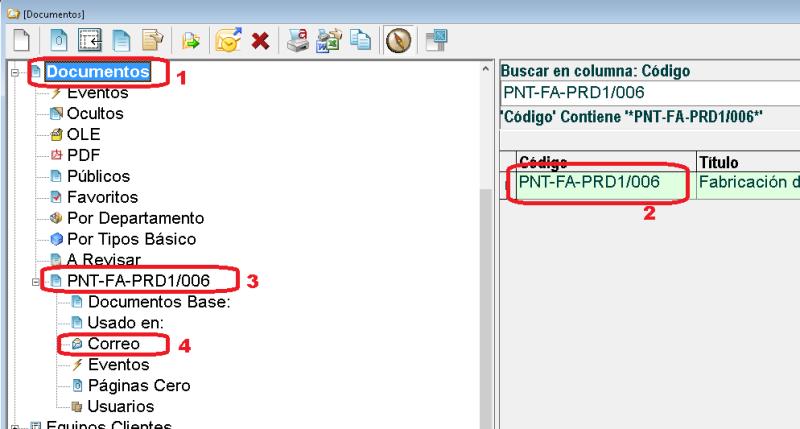Select Favoritos in the tree

(x=101, y=197)
